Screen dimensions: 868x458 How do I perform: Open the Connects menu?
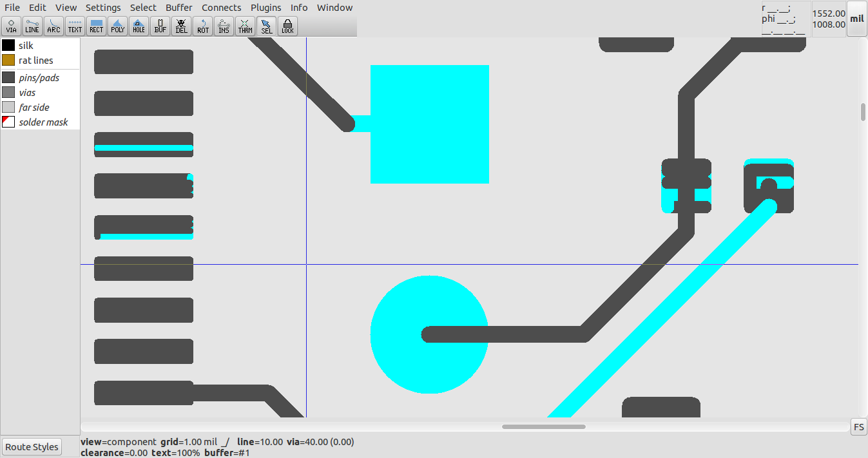[221, 7]
